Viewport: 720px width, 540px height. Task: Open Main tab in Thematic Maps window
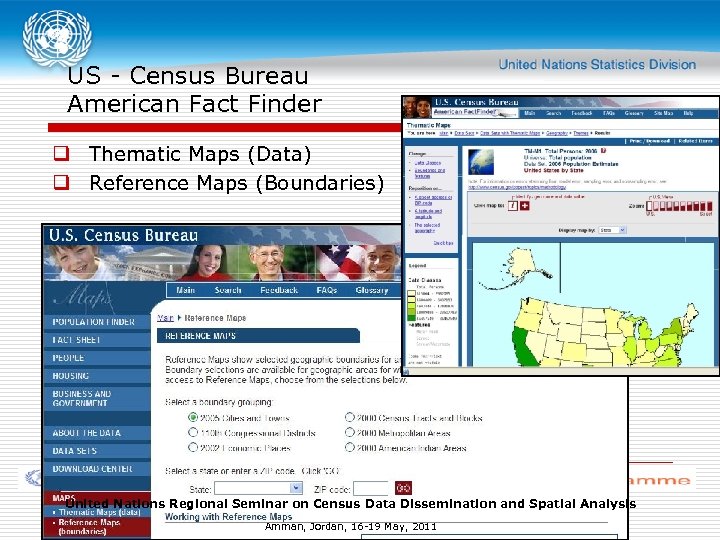click(529, 113)
